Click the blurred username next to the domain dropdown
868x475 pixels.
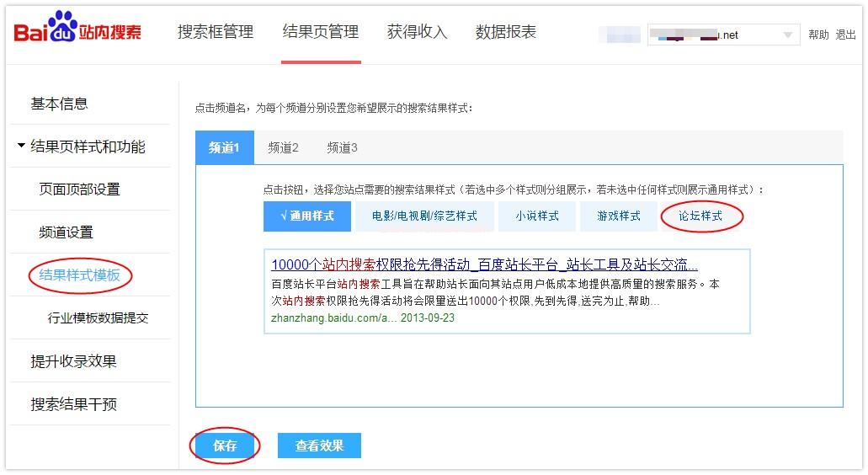pos(620,35)
